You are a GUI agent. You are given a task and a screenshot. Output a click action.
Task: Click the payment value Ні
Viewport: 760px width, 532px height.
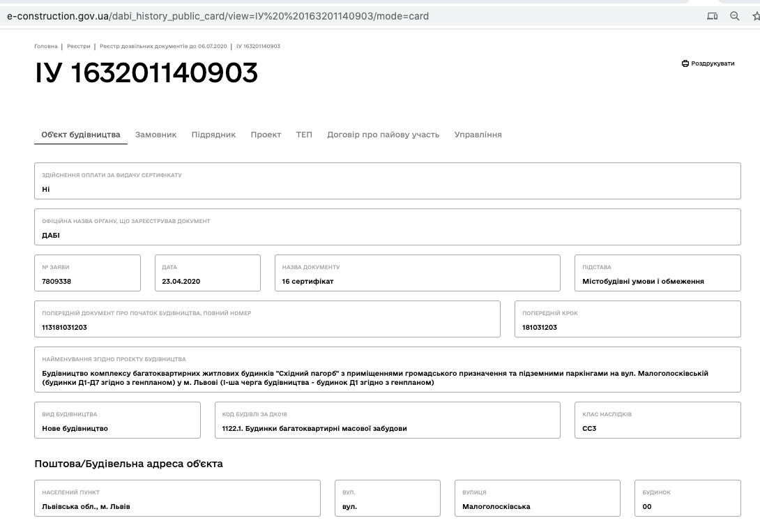pyautogui.click(x=45, y=190)
